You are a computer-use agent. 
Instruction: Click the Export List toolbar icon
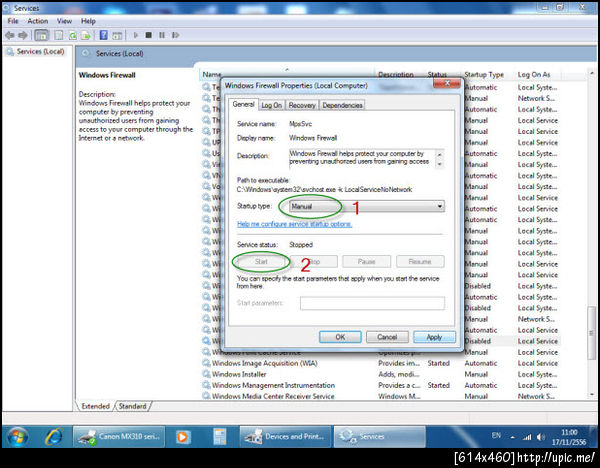(x=86, y=36)
